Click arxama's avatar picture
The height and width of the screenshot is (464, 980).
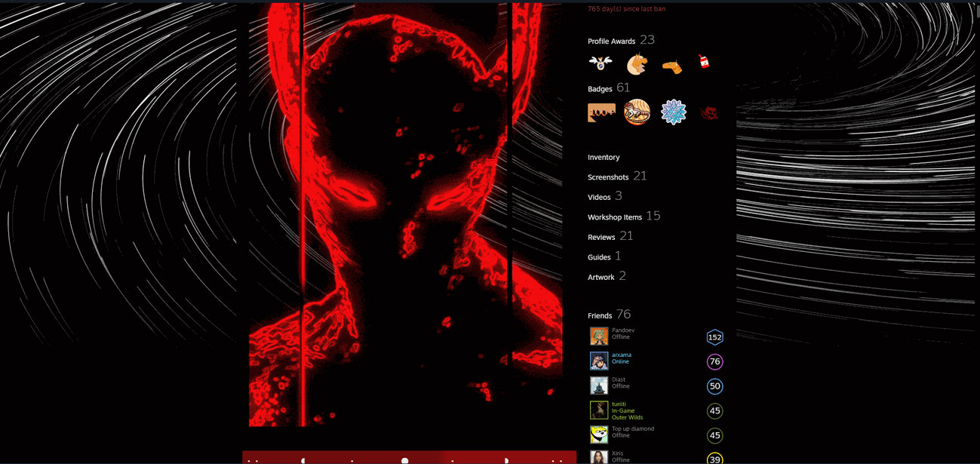(x=599, y=361)
